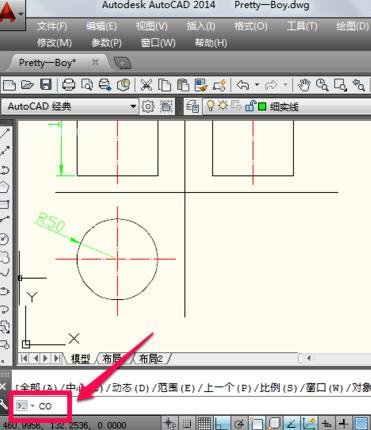371x430 pixels.
Task: Toggle 3D Object Snap in status bar
Action: tap(274, 424)
